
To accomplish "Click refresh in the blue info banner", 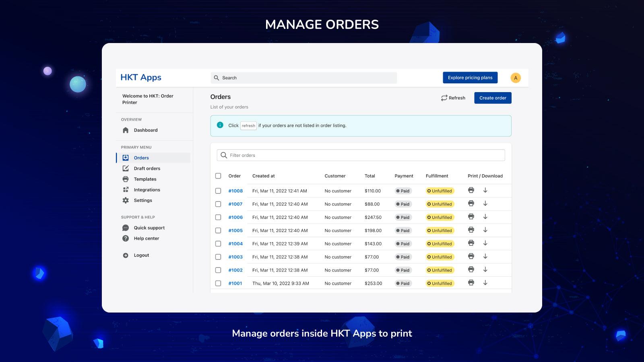I will [x=248, y=125].
